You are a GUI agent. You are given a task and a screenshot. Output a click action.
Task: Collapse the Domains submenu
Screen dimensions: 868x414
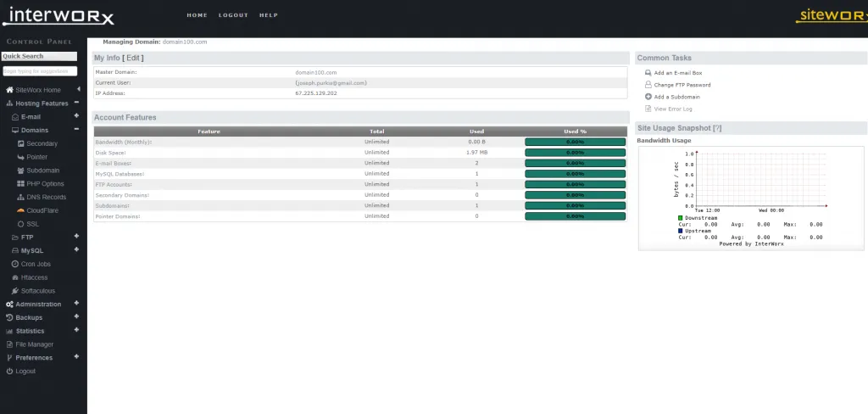coord(76,130)
